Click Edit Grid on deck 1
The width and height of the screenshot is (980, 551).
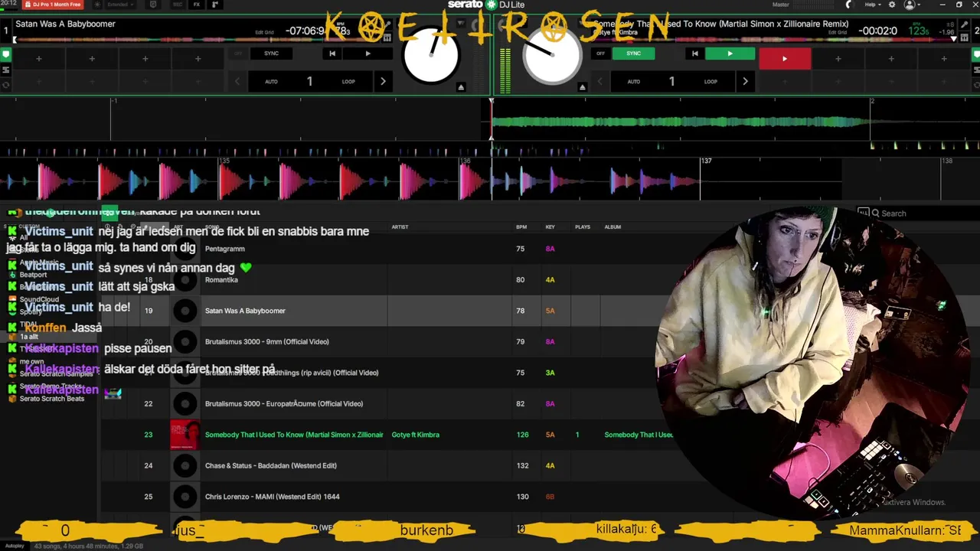click(x=264, y=33)
